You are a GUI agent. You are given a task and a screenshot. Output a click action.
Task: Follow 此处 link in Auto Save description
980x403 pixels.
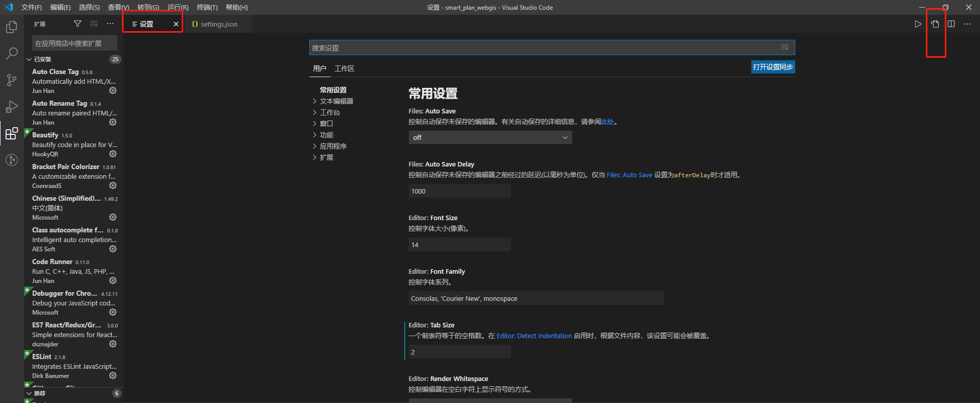[607, 122]
